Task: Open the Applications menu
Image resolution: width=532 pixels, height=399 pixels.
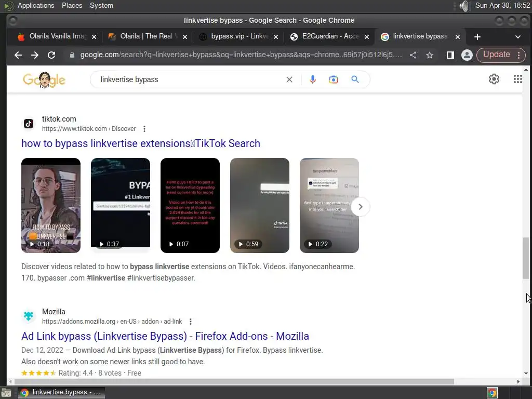Action: pyautogui.click(x=36, y=5)
